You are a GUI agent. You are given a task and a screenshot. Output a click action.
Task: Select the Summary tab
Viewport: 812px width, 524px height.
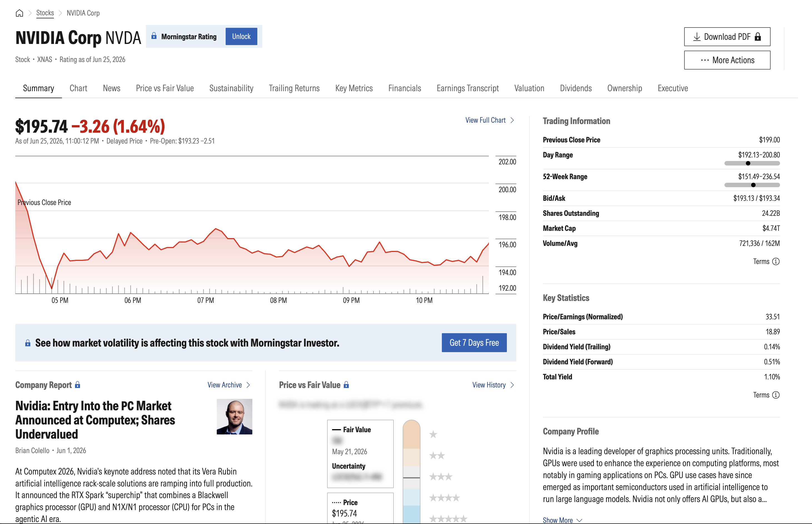click(38, 88)
